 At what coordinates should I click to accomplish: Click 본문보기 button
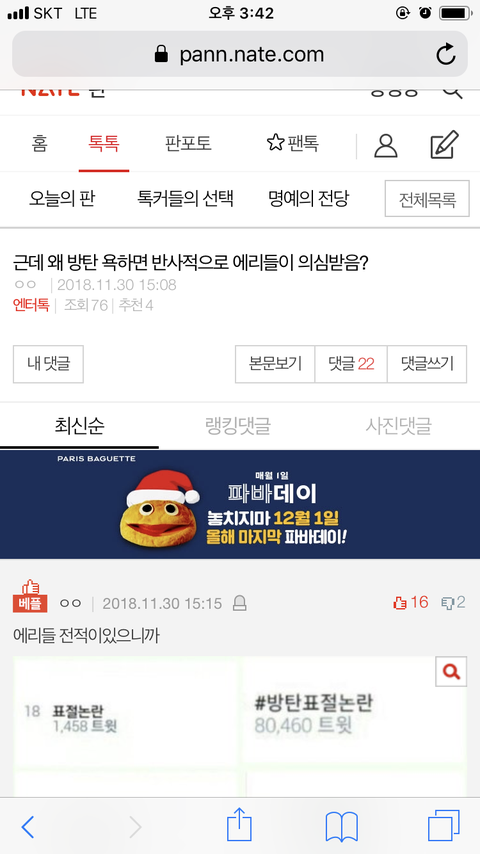click(275, 364)
